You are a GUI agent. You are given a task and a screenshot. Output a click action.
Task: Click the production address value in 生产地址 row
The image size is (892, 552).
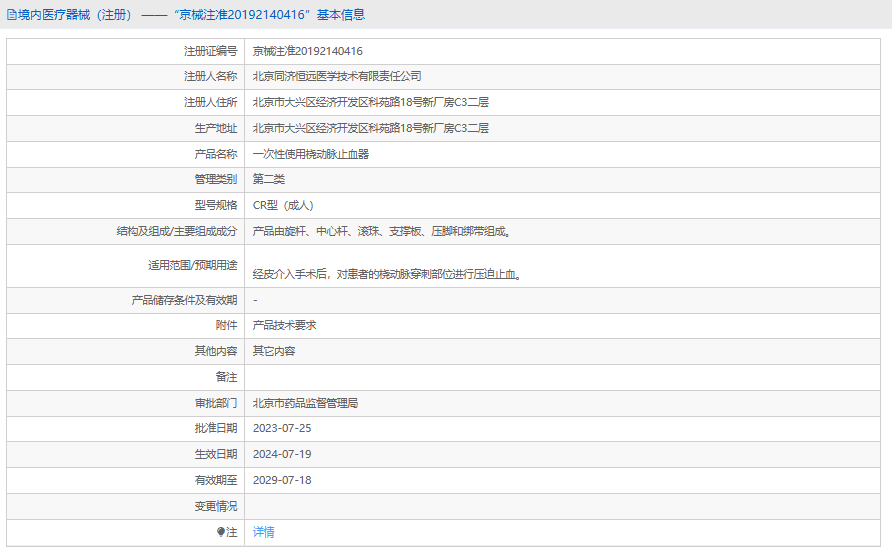pyautogui.click(x=371, y=129)
